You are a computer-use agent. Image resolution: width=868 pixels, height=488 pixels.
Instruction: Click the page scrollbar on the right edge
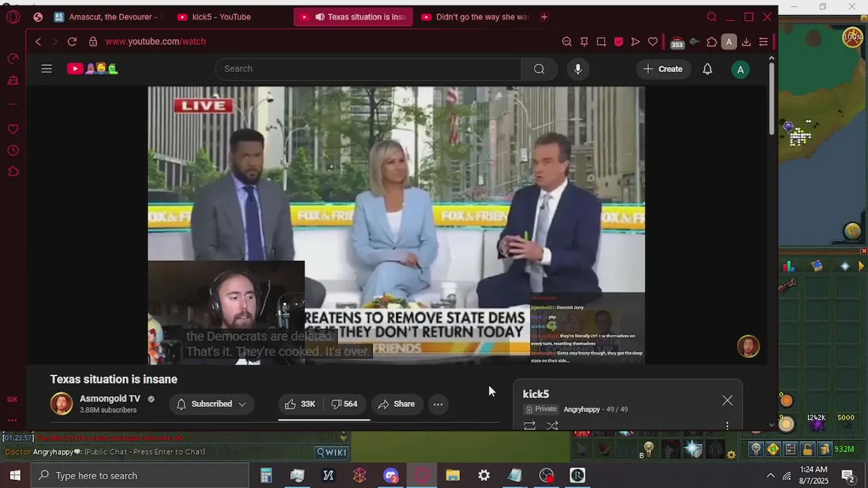coord(771,99)
